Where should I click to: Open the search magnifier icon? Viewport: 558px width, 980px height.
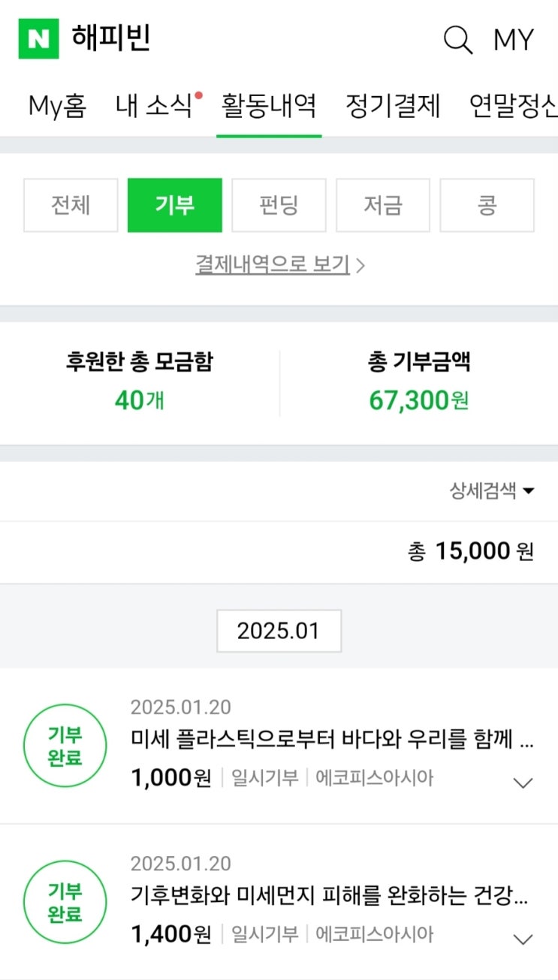457,39
